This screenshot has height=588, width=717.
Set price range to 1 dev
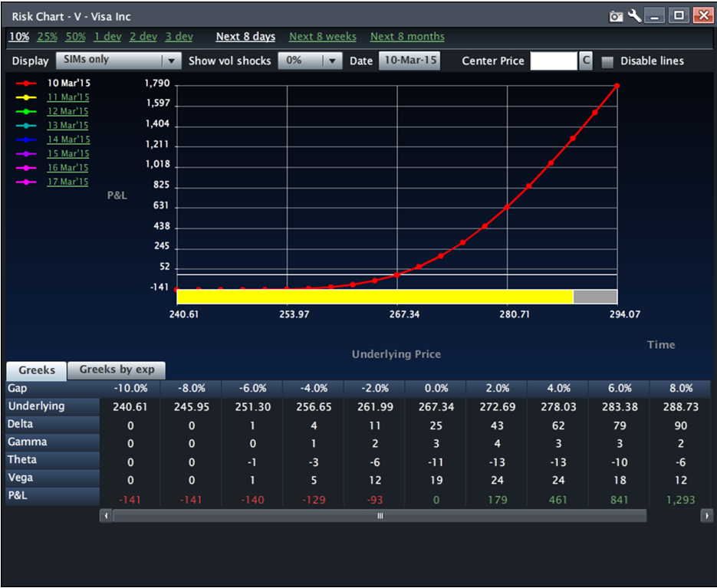coord(107,37)
